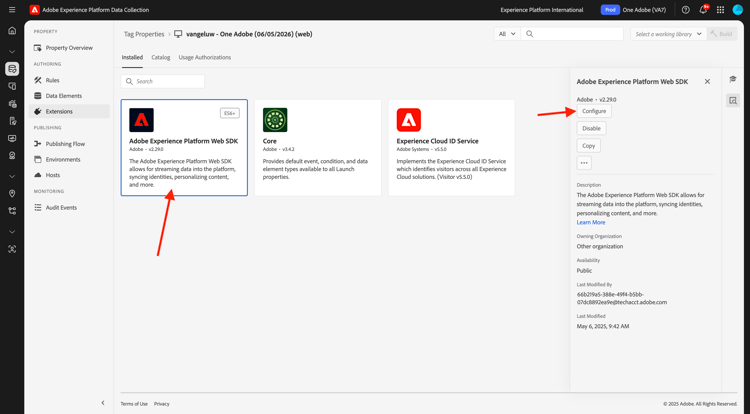Switch to the Usage Authorizations tab
The image size is (750, 414).
[205, 57]
